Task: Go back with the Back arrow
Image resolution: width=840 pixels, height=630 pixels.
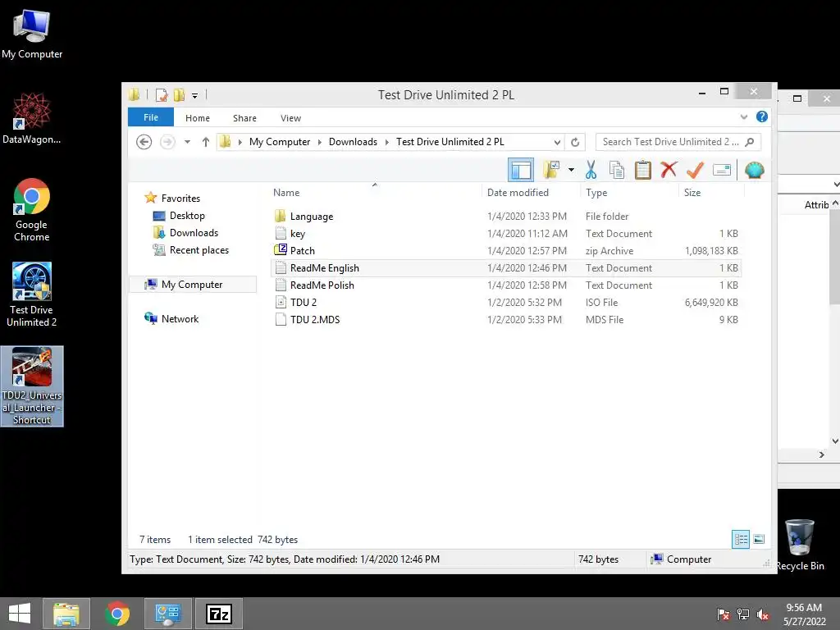Action: point(144,142)
